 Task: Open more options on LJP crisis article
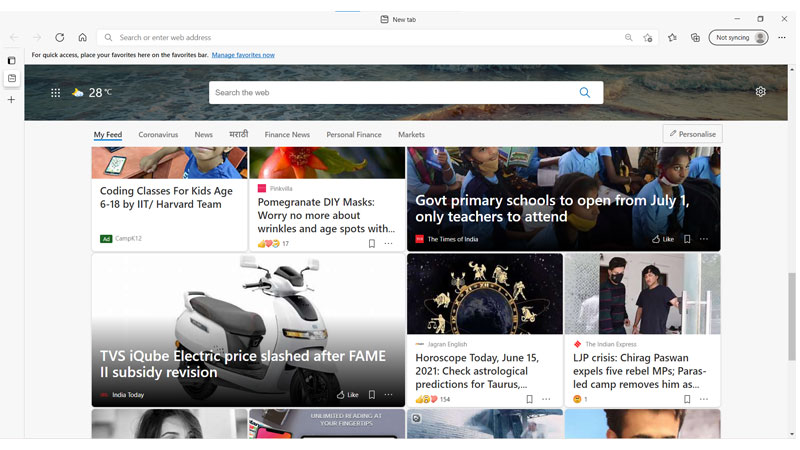click(x=704, y=399)
